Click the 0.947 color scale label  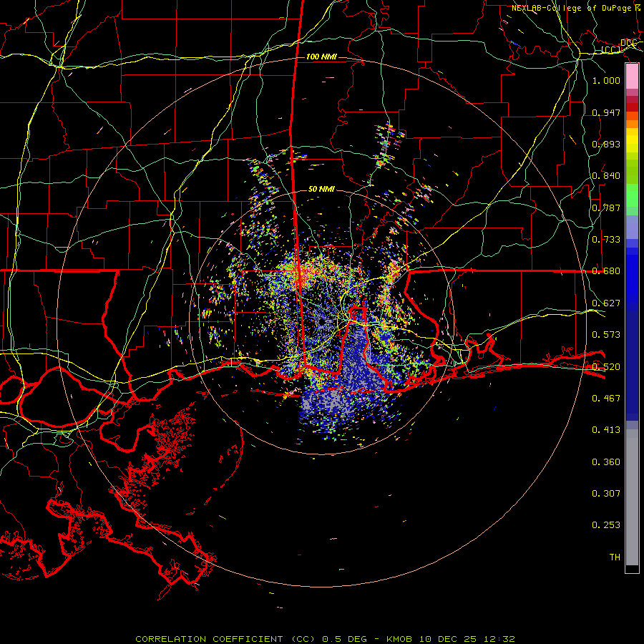(x=606, y=112)
